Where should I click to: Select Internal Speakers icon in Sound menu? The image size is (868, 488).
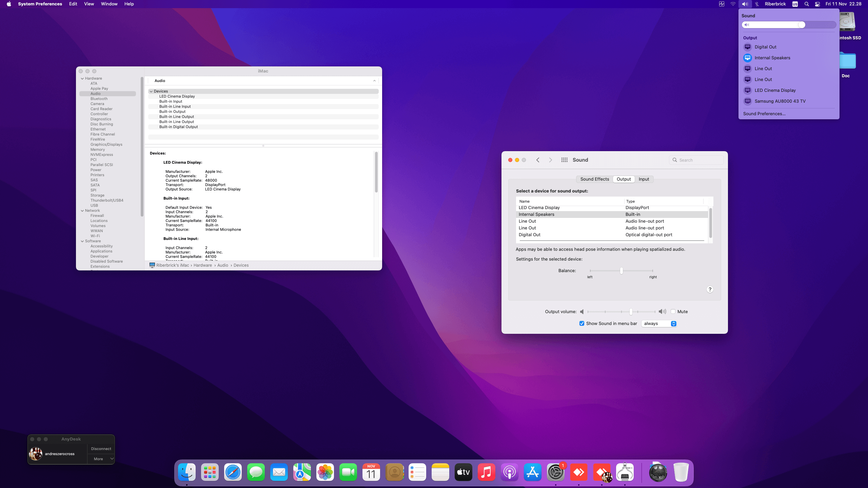click(747, 58)
